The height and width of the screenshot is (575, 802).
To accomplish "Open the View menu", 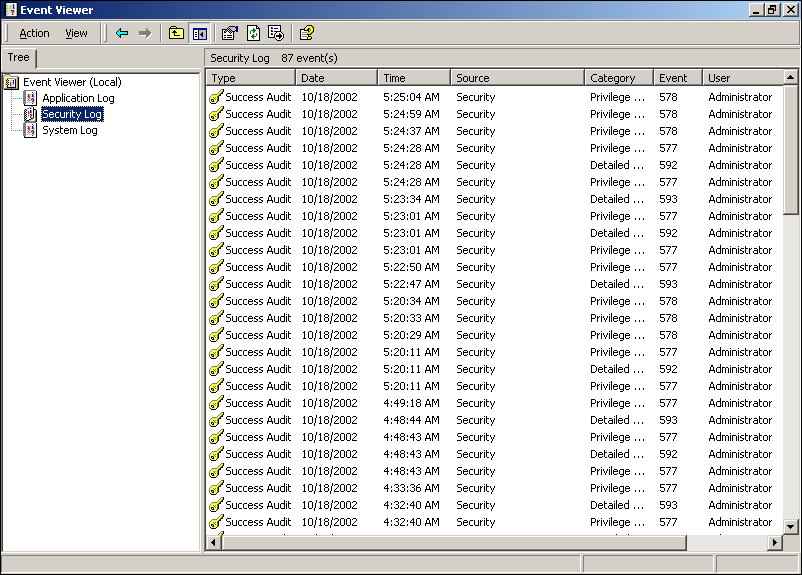I will pyautogui.click(x=76, y=33).
